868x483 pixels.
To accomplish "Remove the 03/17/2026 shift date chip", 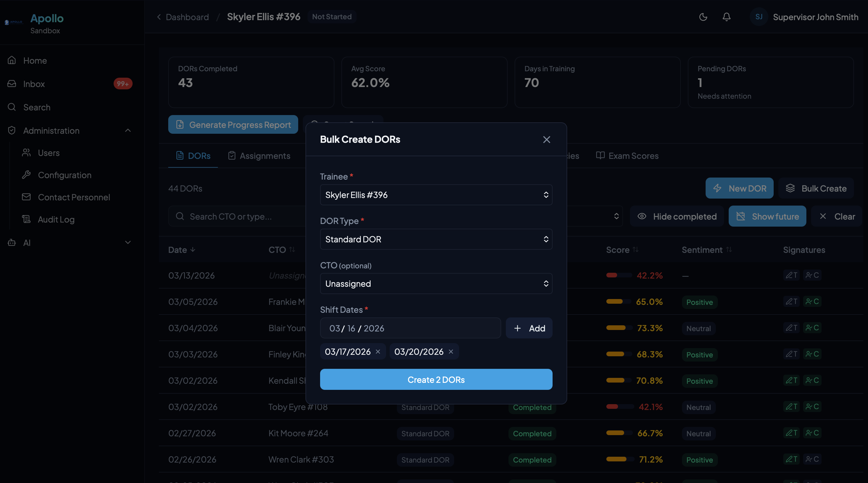I will 378,351.
